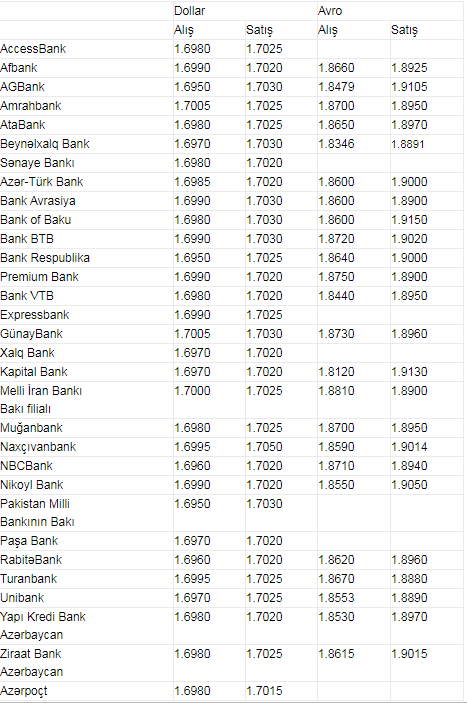The height and width of the screenshot is (703, 467).
Task: Click Beynəlxalq Bank euro buying rate 1.8346
Action: [336, 143]
